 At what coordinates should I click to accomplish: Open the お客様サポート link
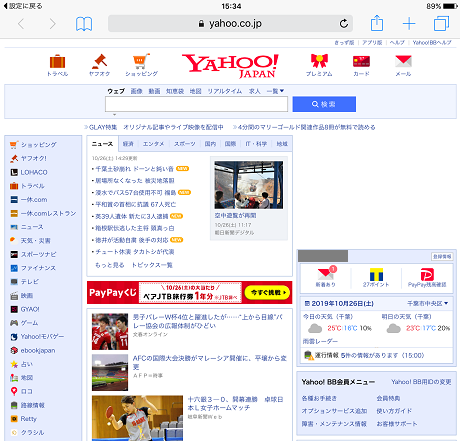click(397, 424)
